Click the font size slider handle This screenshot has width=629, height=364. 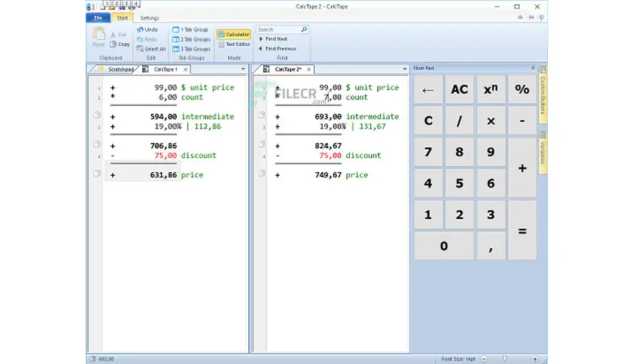pos(505,359)
